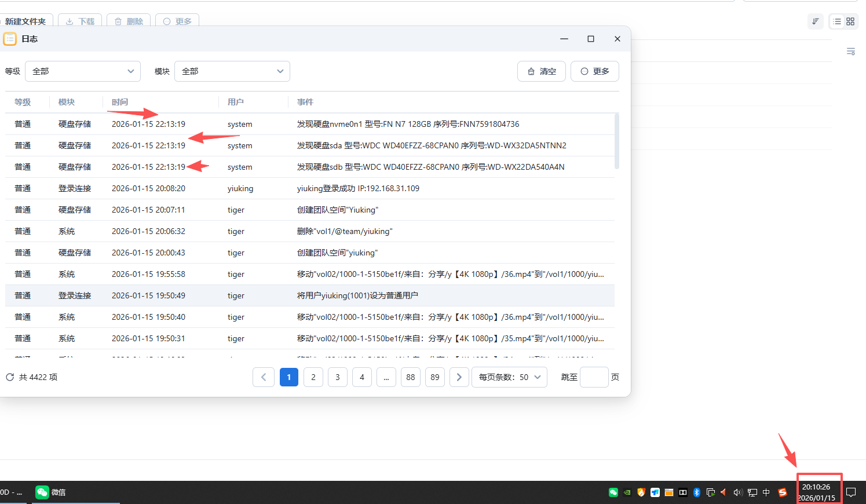The height and width of the screenshot is (504, 866).
Task: Open the column settings icon
Action: (850, 52)
